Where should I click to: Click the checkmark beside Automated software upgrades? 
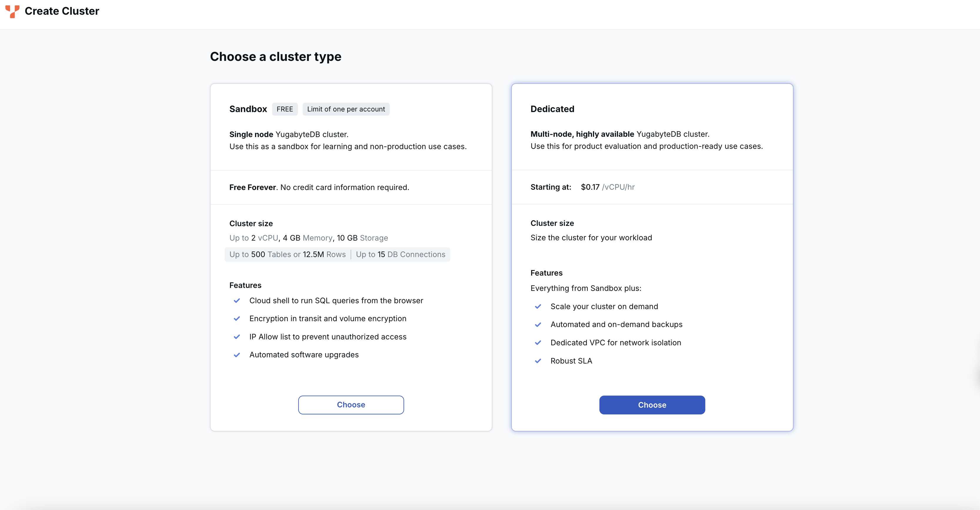coord(237,355)
